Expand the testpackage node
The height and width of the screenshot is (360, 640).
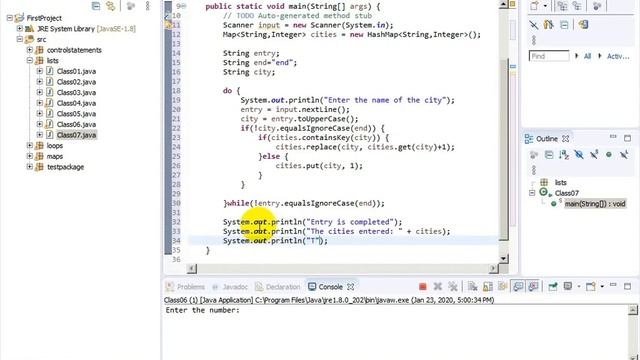pos(29,167)
